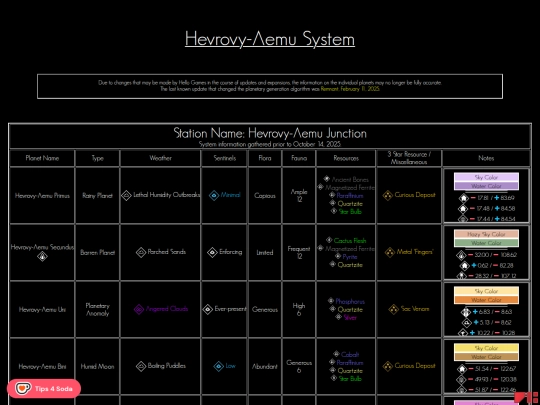Screen dimensions: 540x405
Task: Click the Rainy Planet type cell
Action: point(97,196)
